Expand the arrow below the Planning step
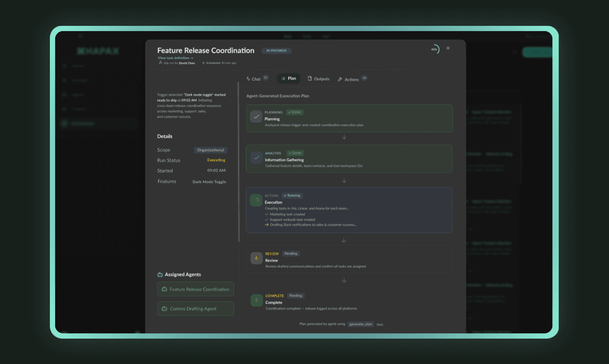Image resolution: width=609 pixels, height=364 pixels. pos(344,136)
